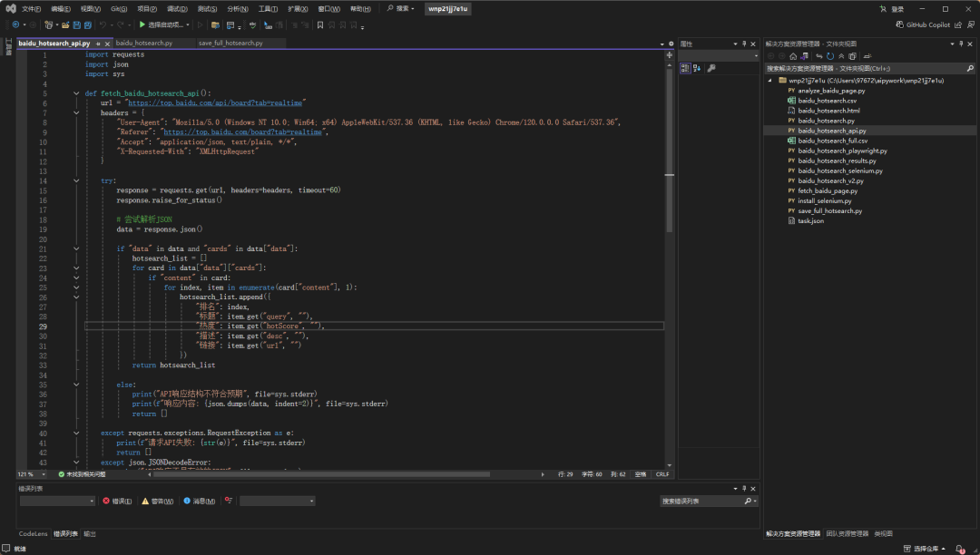This screenshot has height=555, width=980.
Task: Click 选择仓库 in the status bar
Action: point(926,549)
